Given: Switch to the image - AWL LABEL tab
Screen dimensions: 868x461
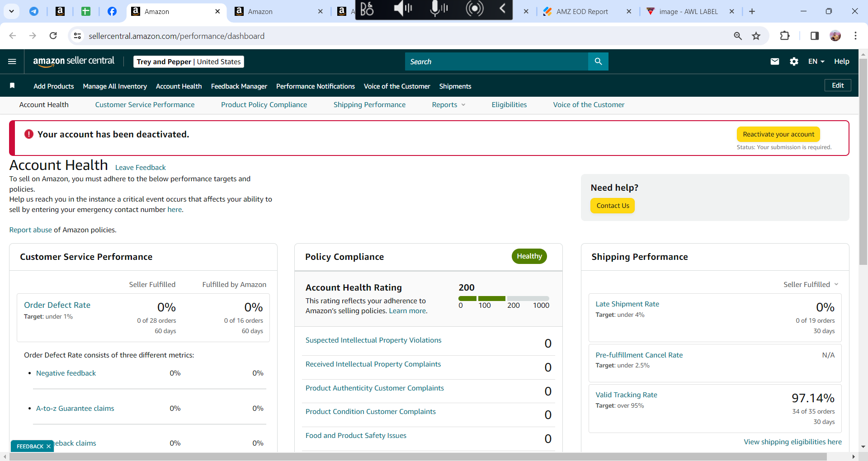Looking at the screenshot, I should point(688,11).
